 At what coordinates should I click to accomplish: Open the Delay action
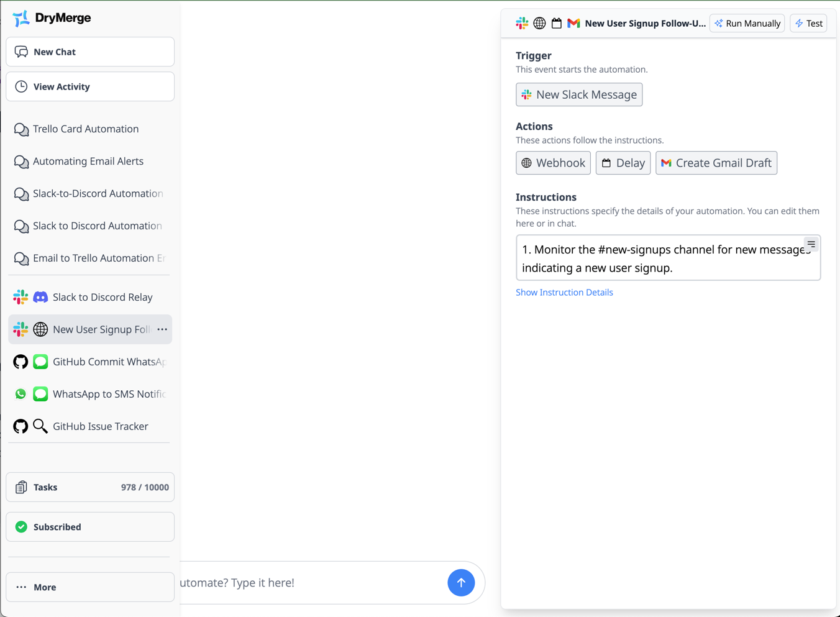[623, 163]
